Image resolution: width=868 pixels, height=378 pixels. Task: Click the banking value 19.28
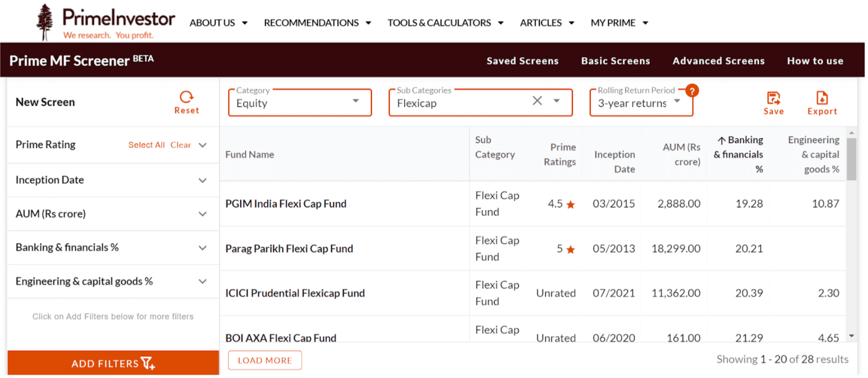pos(749,204)
